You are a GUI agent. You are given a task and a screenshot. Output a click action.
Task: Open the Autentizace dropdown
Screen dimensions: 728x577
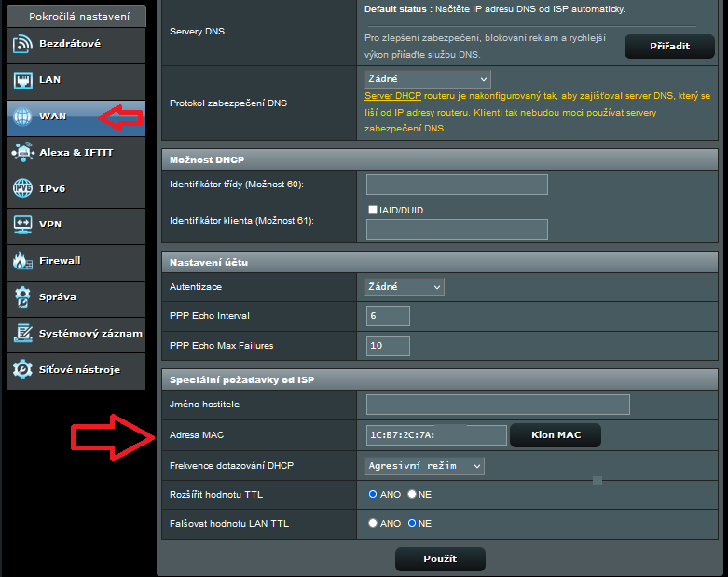[405, 287]
